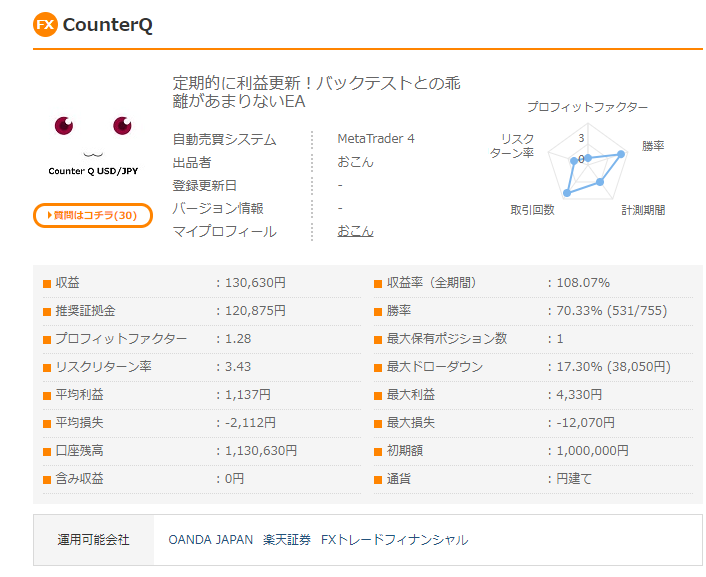The width and height of the screenshot is (706, 577).
Task: Click the Counter Q USD/JPY face thumbnail
Action: tap(93, 140)
